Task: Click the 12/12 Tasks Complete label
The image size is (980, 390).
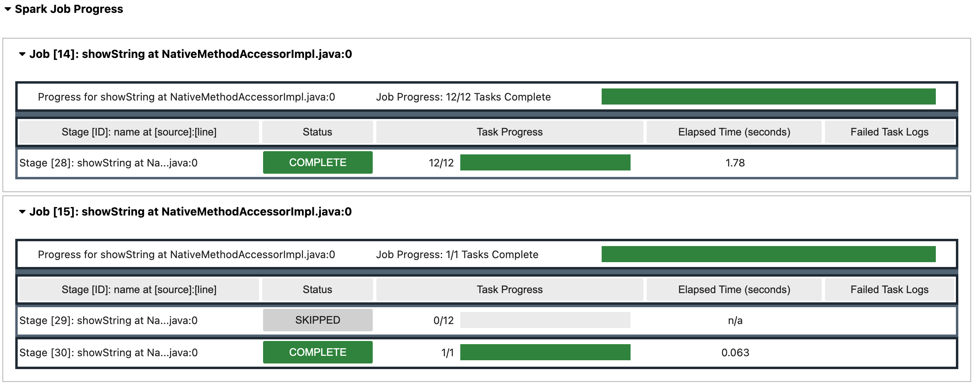Action: pyautogui.click(x=463, y=96)
